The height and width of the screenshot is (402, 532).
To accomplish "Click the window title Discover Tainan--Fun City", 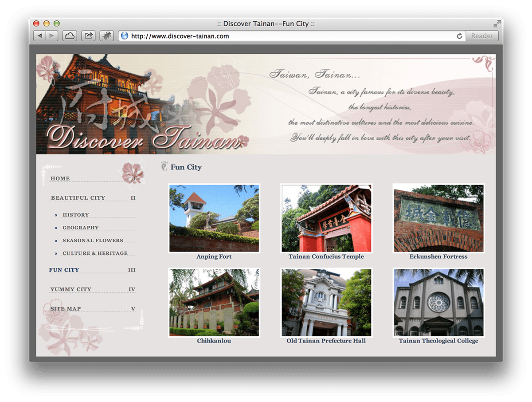I will pyautogui.click(x=266, y=24).
